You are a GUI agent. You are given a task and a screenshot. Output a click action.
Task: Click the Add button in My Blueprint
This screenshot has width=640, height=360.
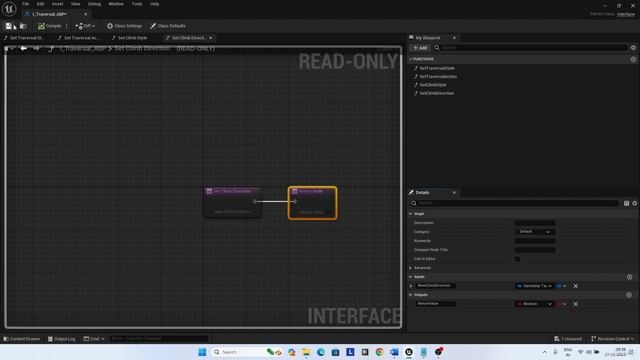point(420,48)
